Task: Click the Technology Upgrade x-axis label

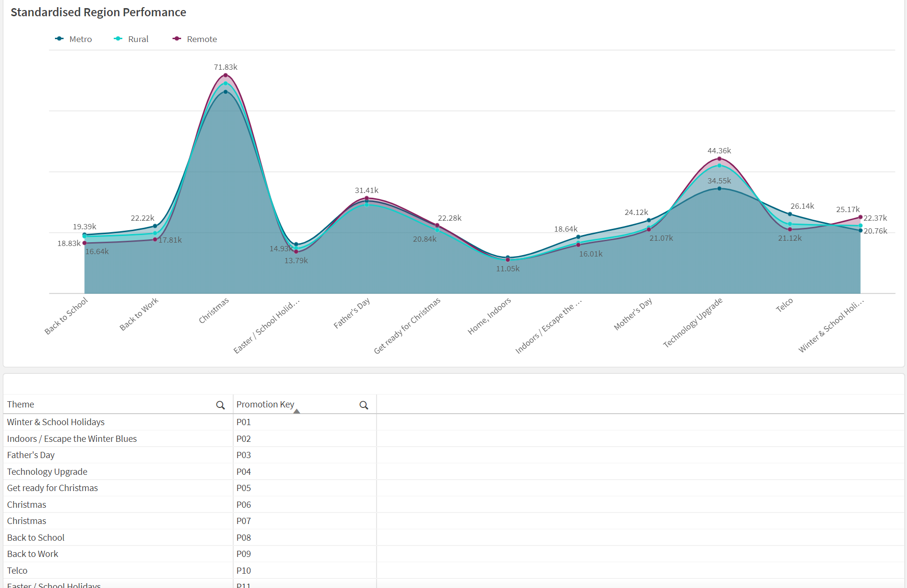Action: (692, 323)
